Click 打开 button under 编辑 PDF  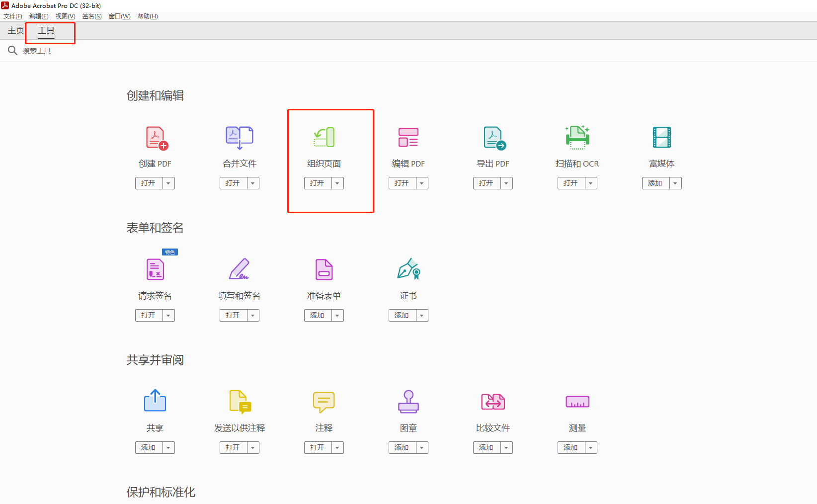tap(402, 183)
